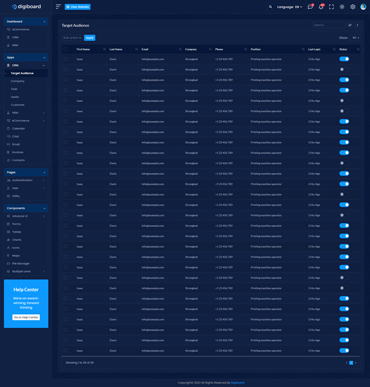Open Company in the CRM submenu
Viewport: 370px width, 387px height.
tap(17, 81)
